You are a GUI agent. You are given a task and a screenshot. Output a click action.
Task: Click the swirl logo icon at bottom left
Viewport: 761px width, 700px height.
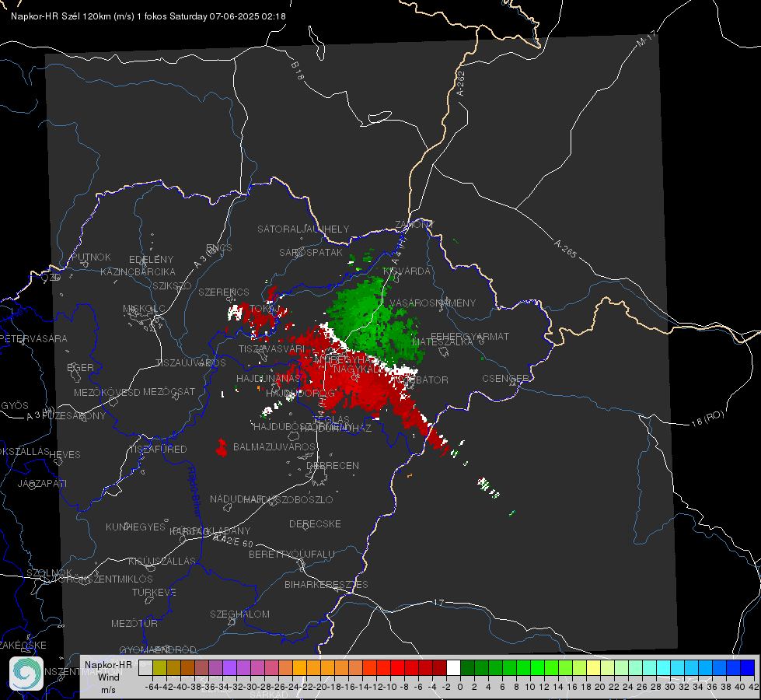coord(26,674)
